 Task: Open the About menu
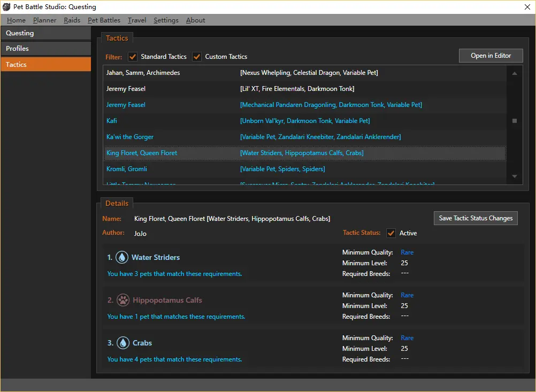pos(196,20)
